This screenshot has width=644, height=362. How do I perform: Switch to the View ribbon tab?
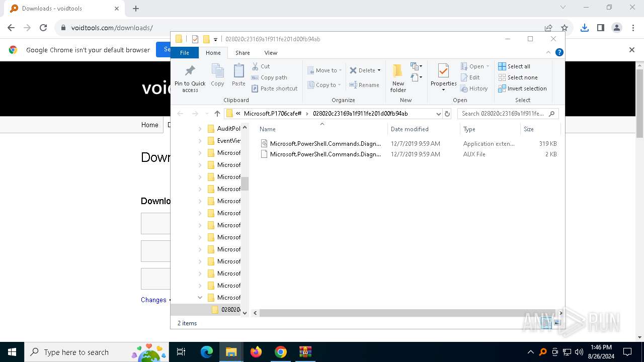click(271, 53)
